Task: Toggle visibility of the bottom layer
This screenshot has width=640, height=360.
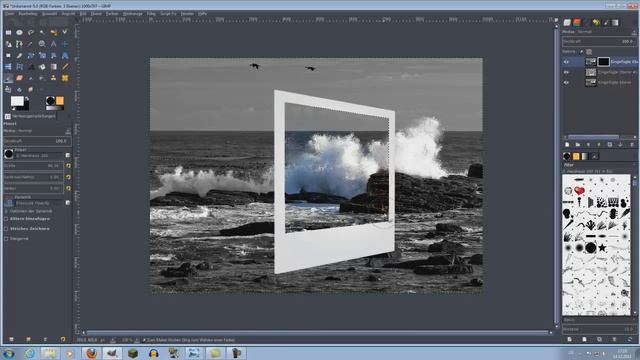Action: click(566, 82)
